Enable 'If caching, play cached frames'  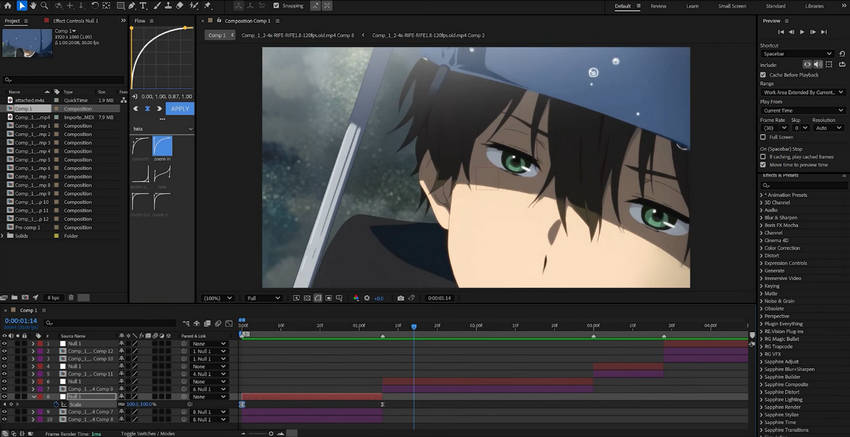(x=763, y=157)
